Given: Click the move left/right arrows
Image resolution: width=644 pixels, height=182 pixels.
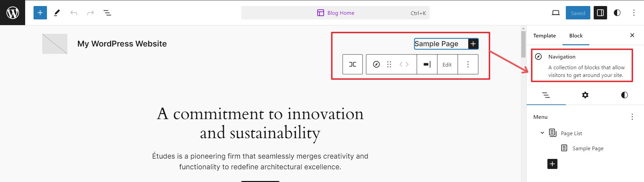Looking at the screenshot, I should tap(404, 64).
